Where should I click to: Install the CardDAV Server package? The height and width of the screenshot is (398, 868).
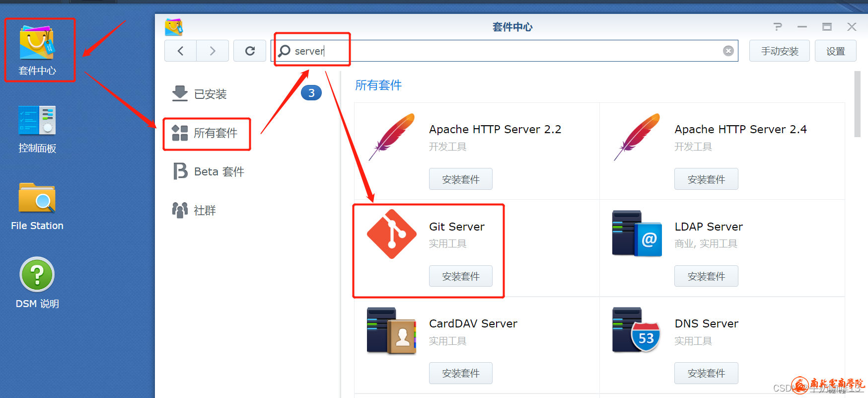pos(461,373)
